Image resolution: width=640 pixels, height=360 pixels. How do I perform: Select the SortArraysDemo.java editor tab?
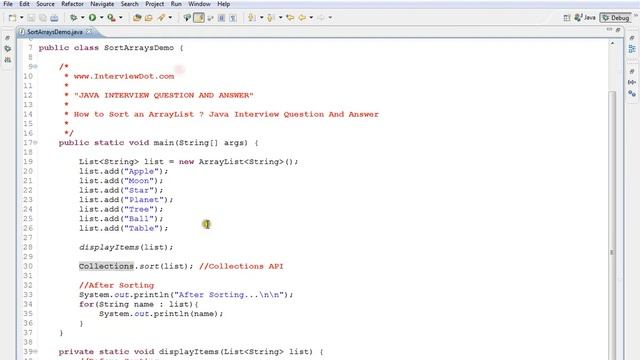pyautogui.click(x=55, y=32)
